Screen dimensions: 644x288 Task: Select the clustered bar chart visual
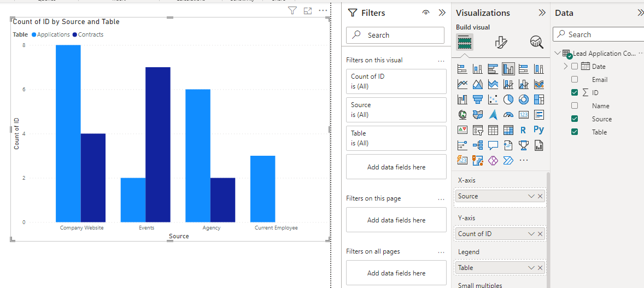pos(493,69)
